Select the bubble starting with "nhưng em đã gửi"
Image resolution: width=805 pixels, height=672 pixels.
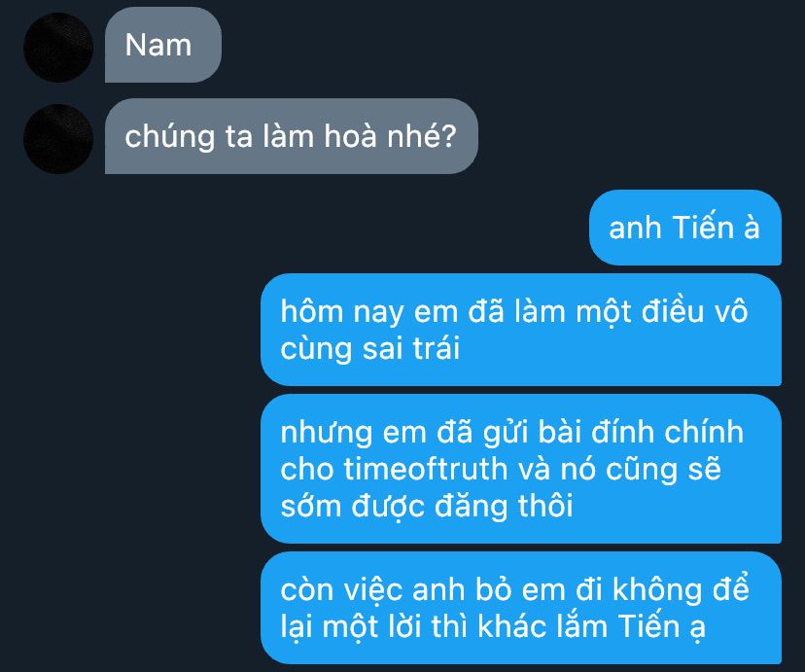[521, 469]
